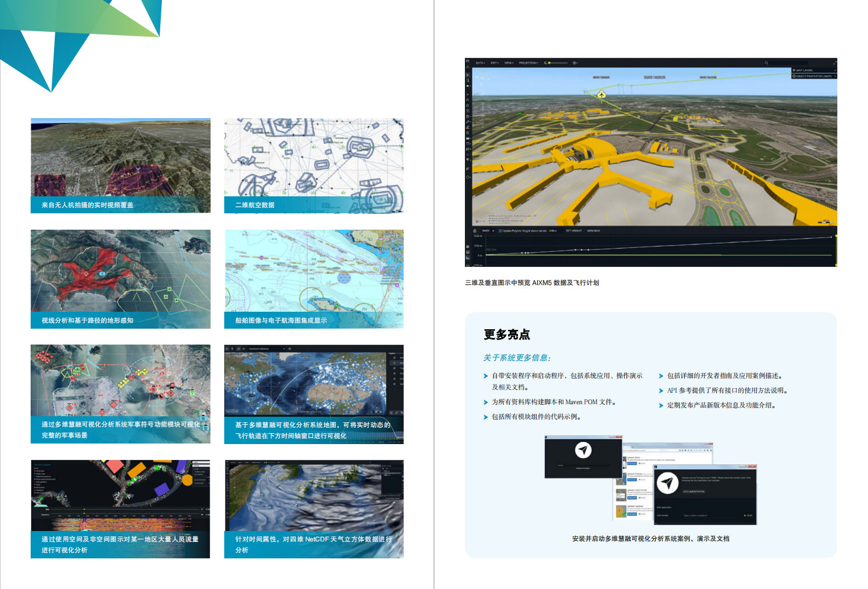Expand the PROJECTION dropdown menu
868x589 pixels.
click(528, 63)
